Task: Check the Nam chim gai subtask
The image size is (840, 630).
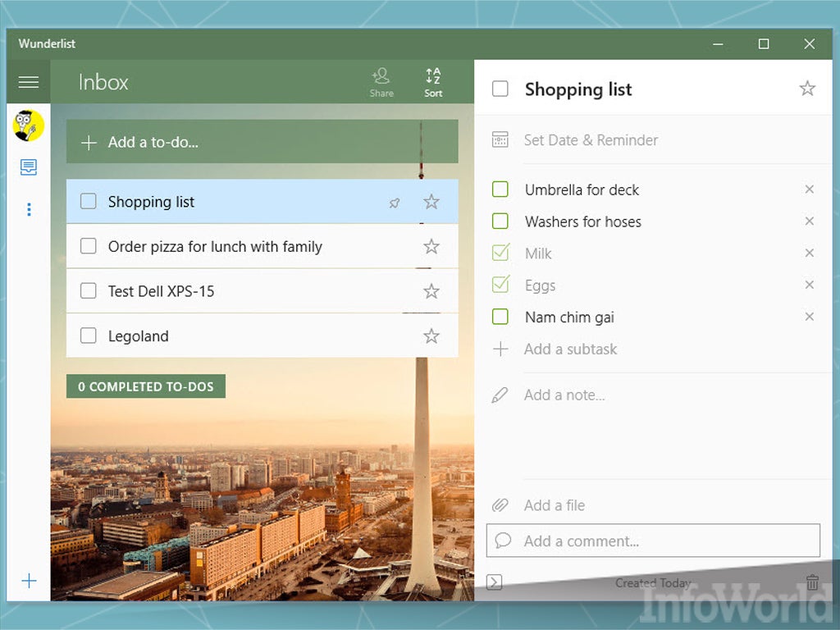Action: (500, 317)
